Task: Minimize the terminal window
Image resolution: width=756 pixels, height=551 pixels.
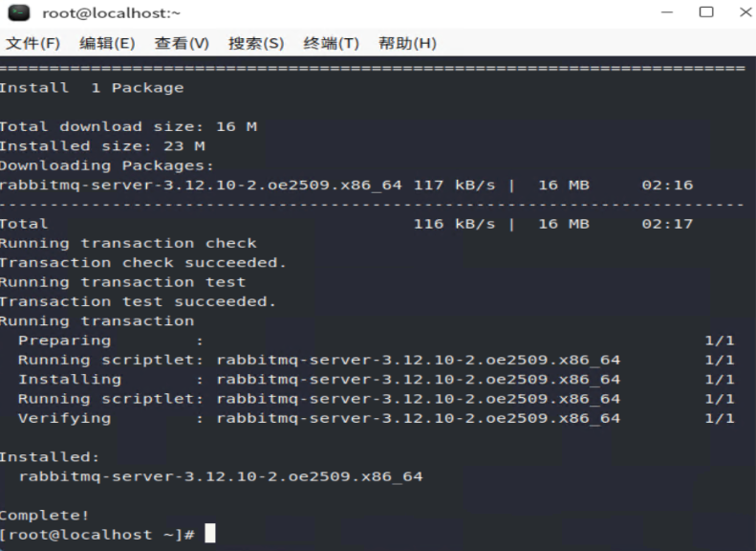Action: pos(667,12)
